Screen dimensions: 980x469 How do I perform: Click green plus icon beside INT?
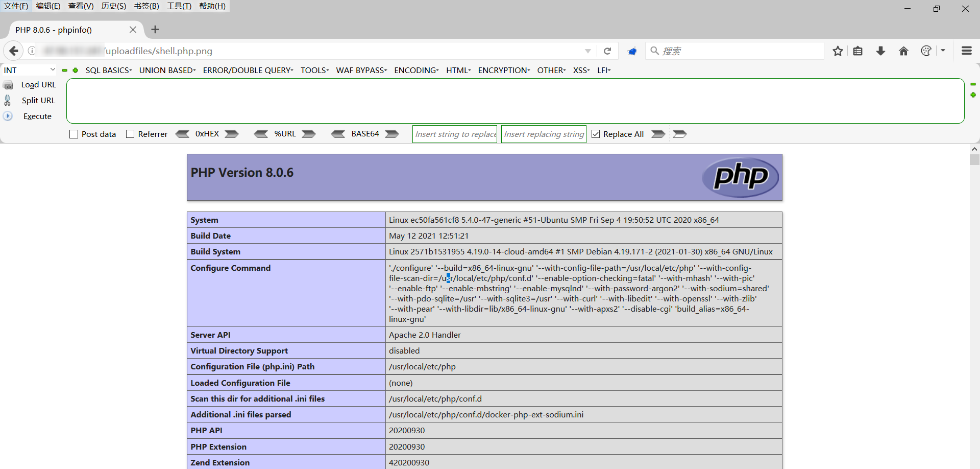click(x=76, y=71)
